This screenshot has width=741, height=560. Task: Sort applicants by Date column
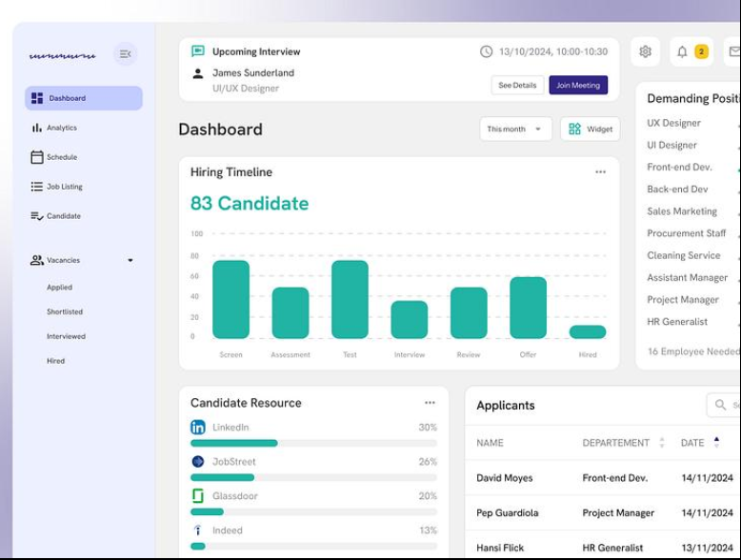(716, 442)
